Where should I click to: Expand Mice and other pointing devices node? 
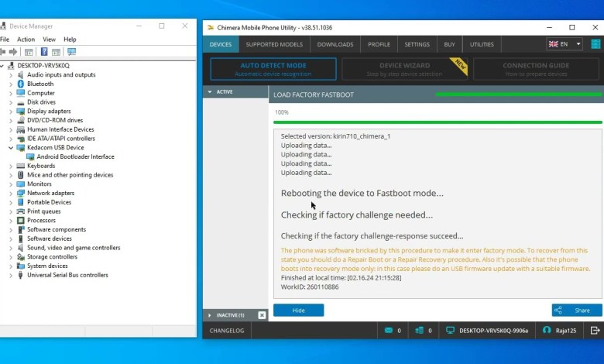(x=11, y=175)
